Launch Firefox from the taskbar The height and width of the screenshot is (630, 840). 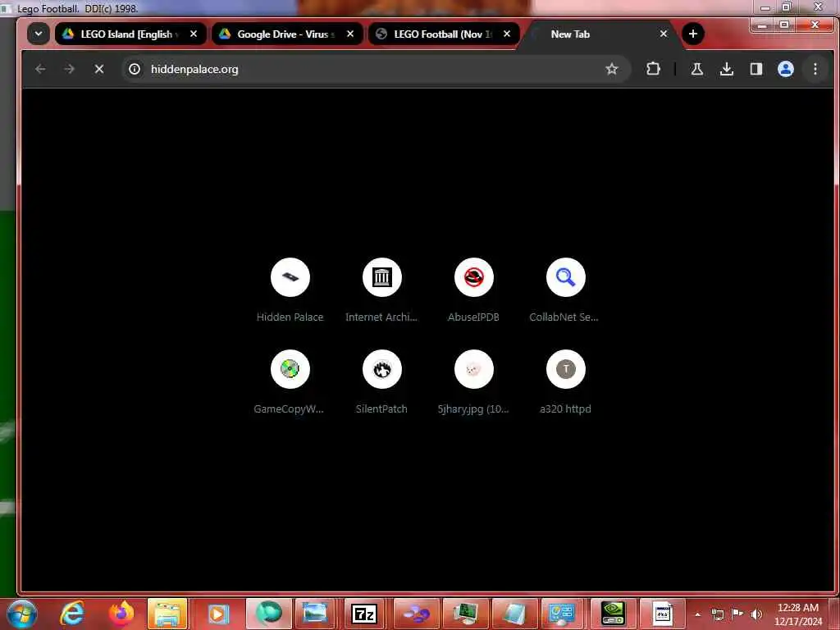tap(121, 614)
